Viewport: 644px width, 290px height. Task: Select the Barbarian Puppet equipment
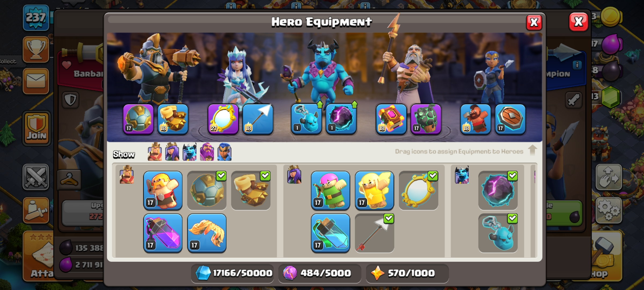[x=163, y=190]
